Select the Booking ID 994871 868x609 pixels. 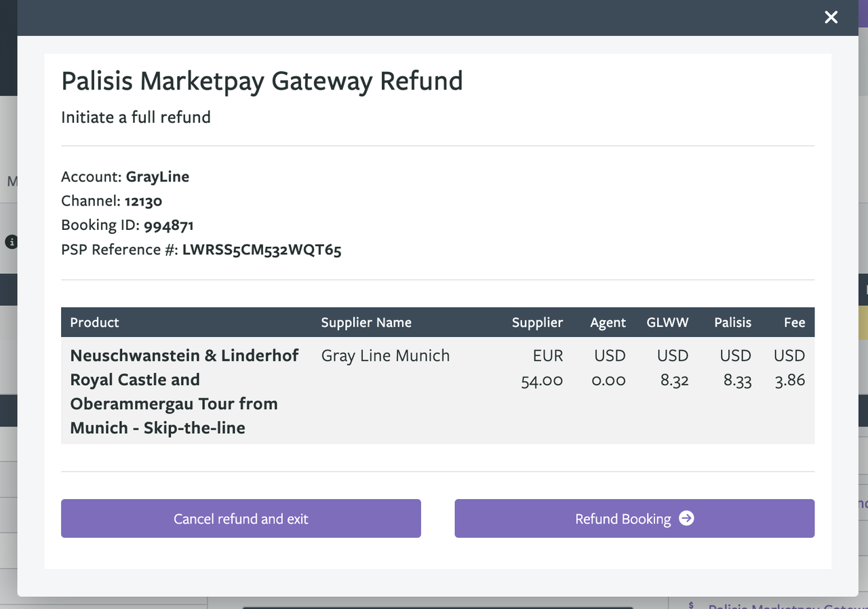point(169,225)
